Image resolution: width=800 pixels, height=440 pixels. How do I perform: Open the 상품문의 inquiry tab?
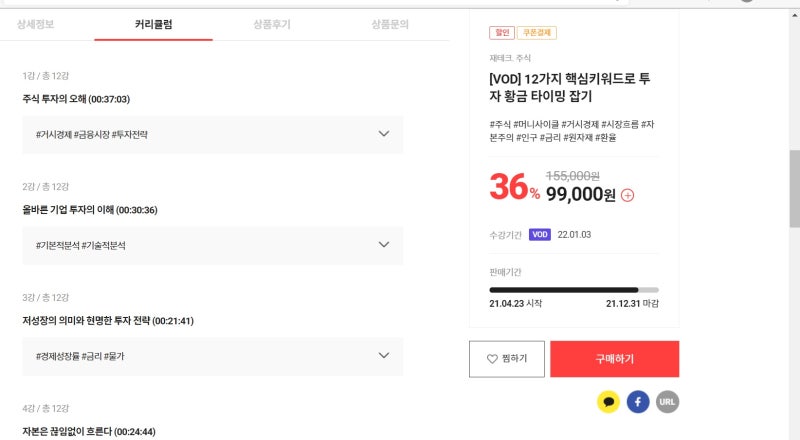pyautogui.click(x=390, y=24)
